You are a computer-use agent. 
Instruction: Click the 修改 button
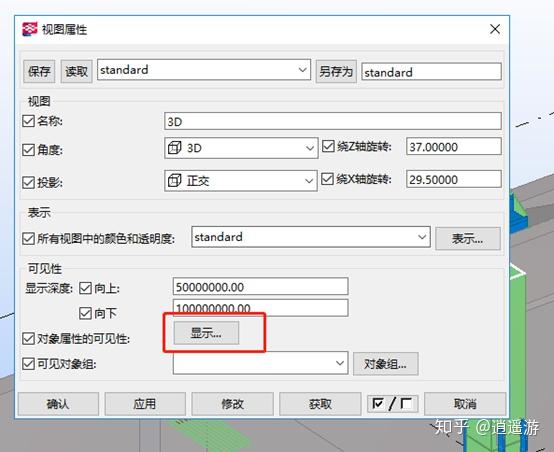pos(232,404)
